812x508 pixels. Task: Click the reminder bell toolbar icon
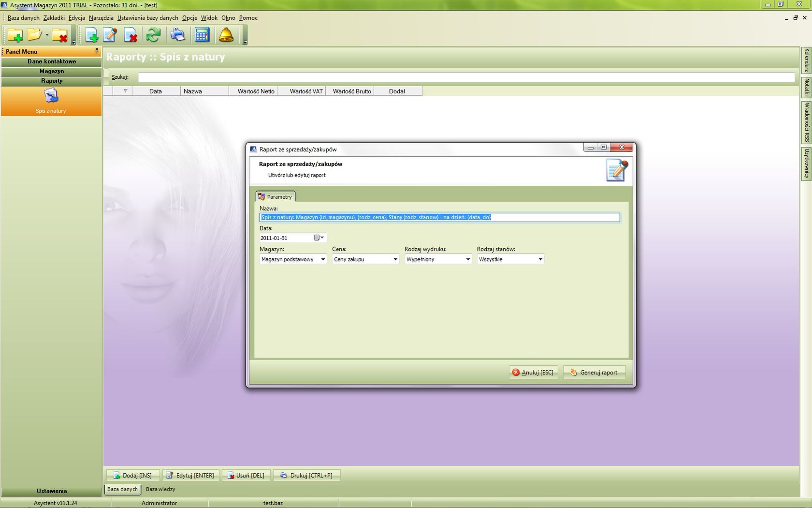click(226, 35)
